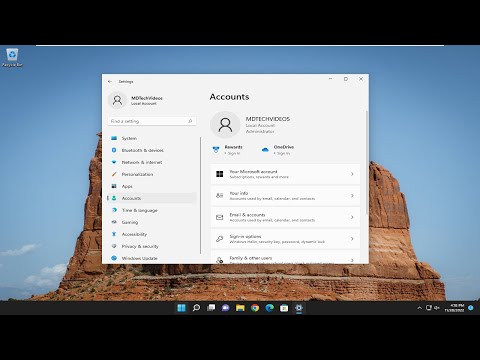Viewport: 480px width, 360px height.
Task: Expand Sign-in options chevron
Action: [352, 239]
